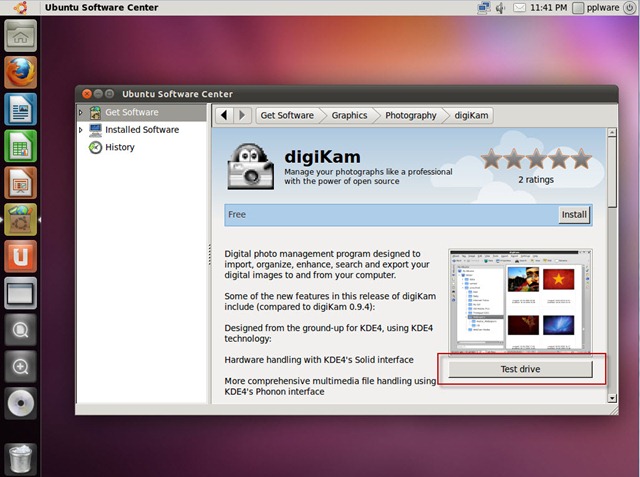The height and width of the screenshot is (477, 640).
Task: Click the Graphics breadcrumb
Action: pyautogui.click(x=349, y=115)
